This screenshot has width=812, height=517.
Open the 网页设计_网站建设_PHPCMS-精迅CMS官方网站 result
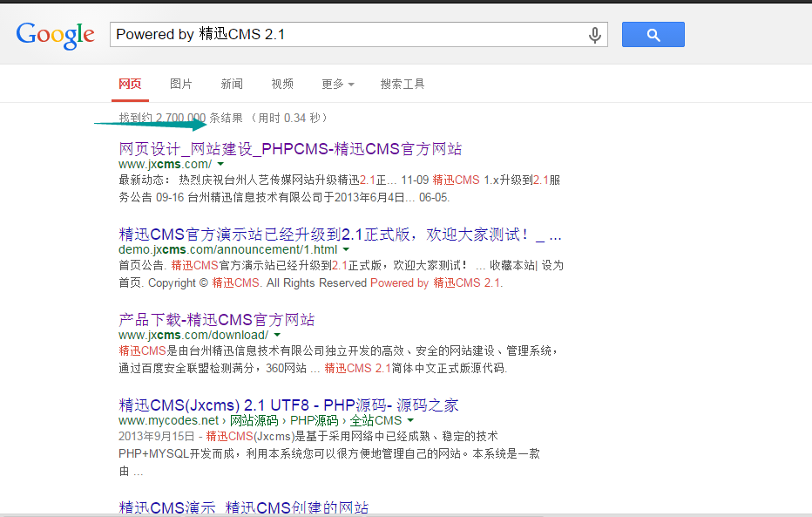pyautogui.click(x=290, y=149)
